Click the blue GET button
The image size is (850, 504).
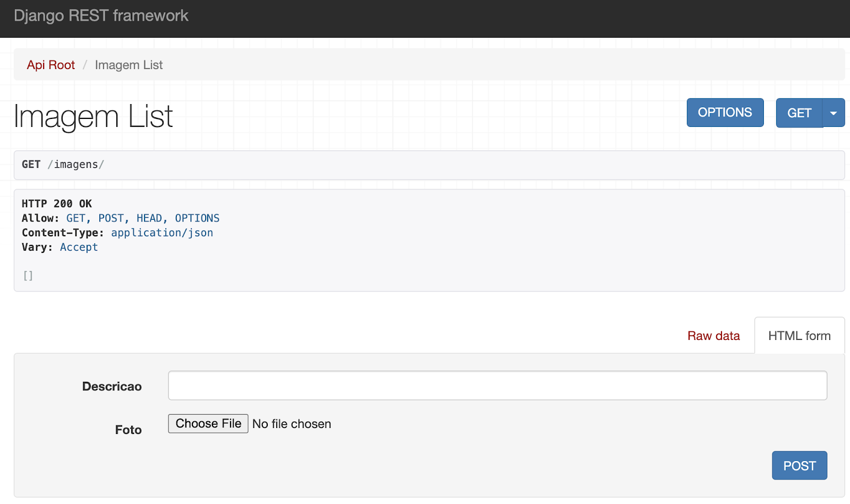pos(799,113)
